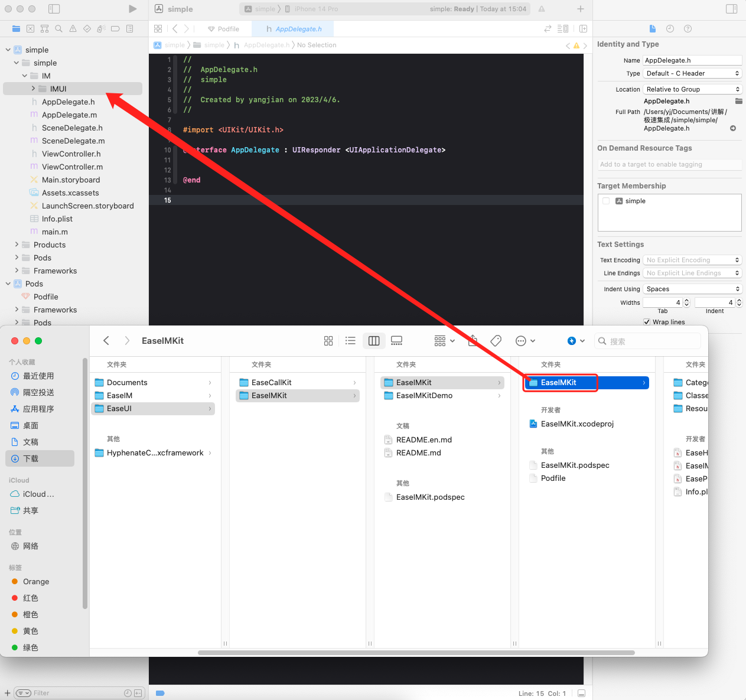Show the History inspector
746x700 pixels.
[670, 28]
